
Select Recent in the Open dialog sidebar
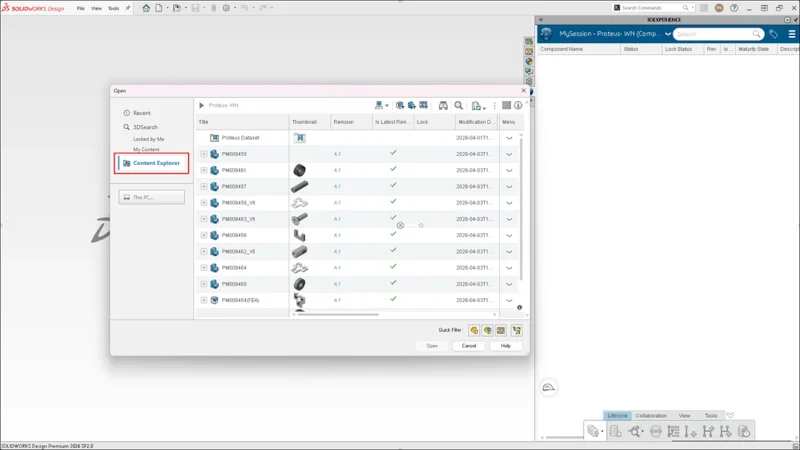click(x=142, y=113)
